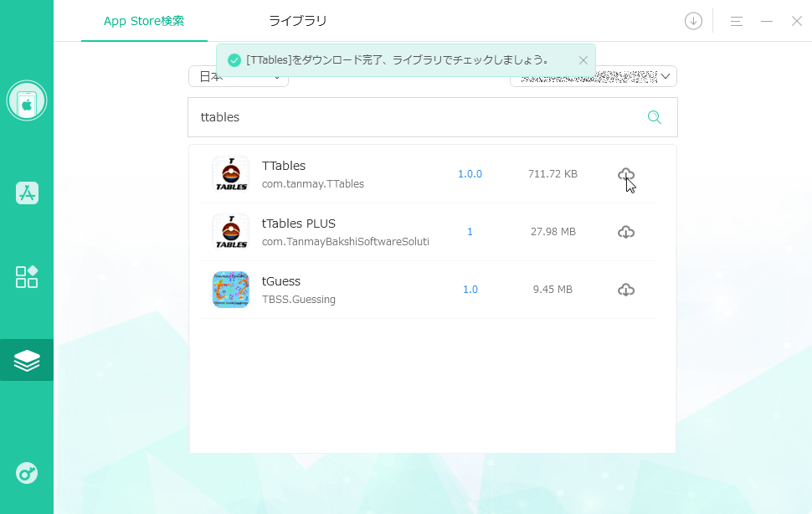This screenshot has height=514, width=812.
Task: Minimize the application window
Action: pyautogui.click(x=767, y=21)
